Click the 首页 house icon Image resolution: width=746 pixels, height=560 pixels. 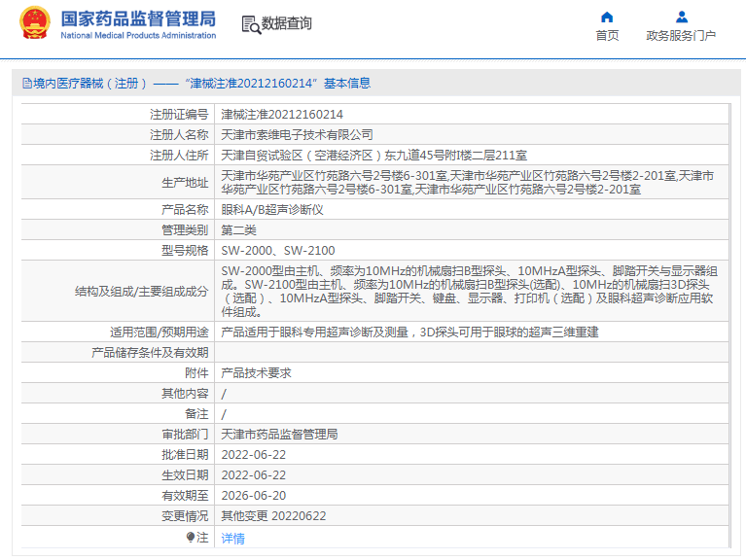(x=607, y=17)
